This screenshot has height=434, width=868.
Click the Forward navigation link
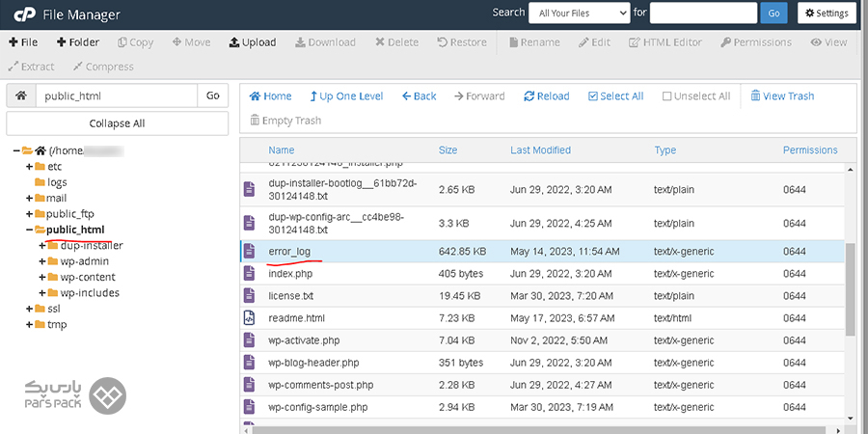479,95
